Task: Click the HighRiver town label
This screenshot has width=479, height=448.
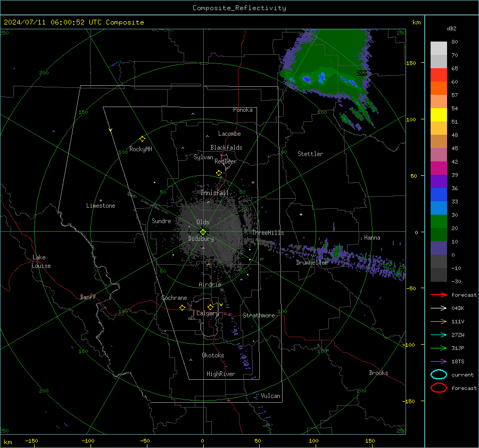Action: [x=221, y=374]
